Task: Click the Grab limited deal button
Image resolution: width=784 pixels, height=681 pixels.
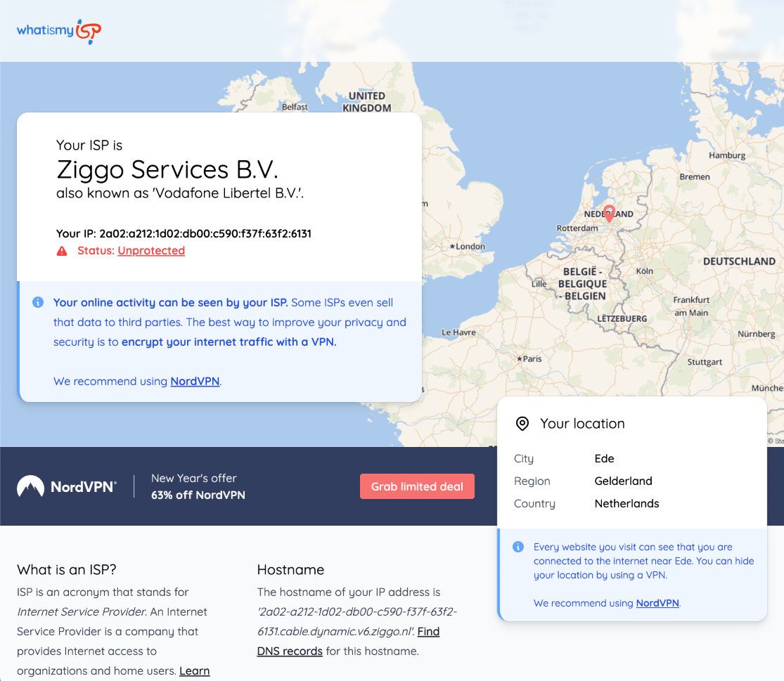Action: click(417, 486)
